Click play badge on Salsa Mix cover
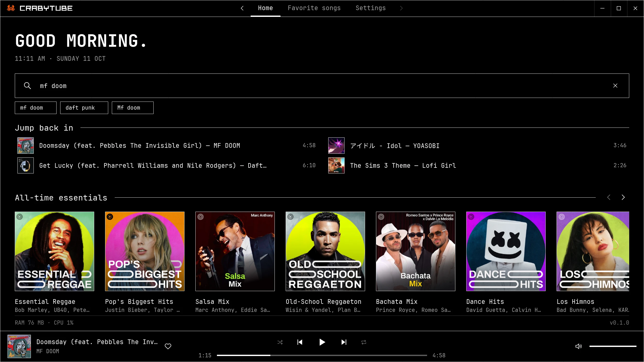The image size is (644, 362). tap(200, 217)
